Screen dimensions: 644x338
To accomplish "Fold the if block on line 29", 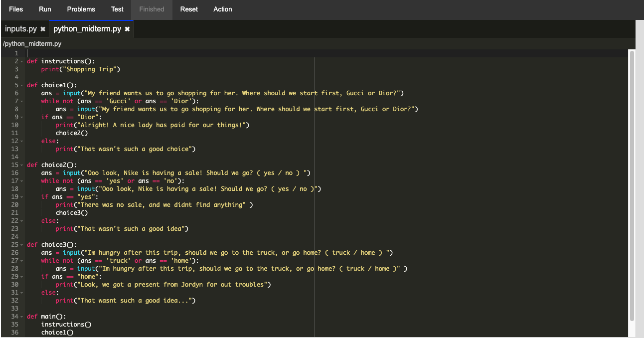I will coord(22,277).
